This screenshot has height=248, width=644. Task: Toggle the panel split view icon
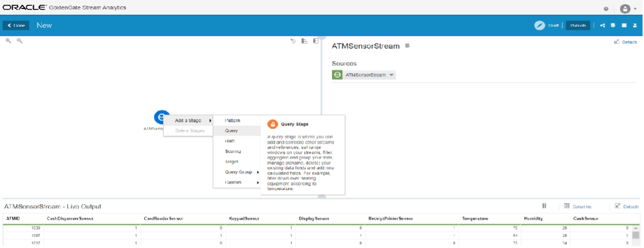[316, 41]
